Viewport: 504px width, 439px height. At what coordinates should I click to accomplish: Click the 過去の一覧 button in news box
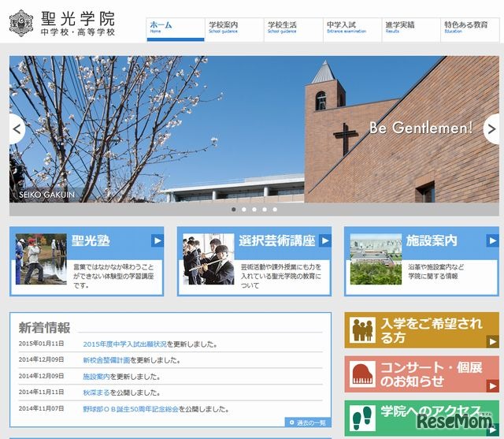click(x=307, y=423)
